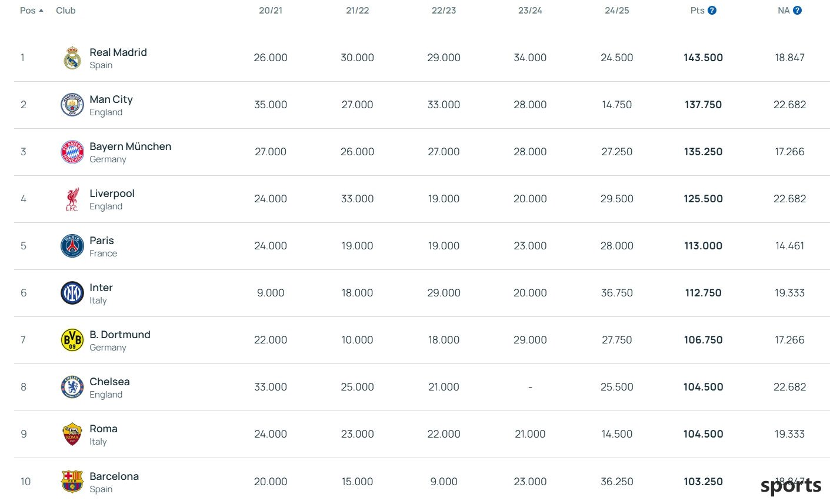Open the NA help question-mark icon
Screen dimensions: 830x504
point(797,11)
